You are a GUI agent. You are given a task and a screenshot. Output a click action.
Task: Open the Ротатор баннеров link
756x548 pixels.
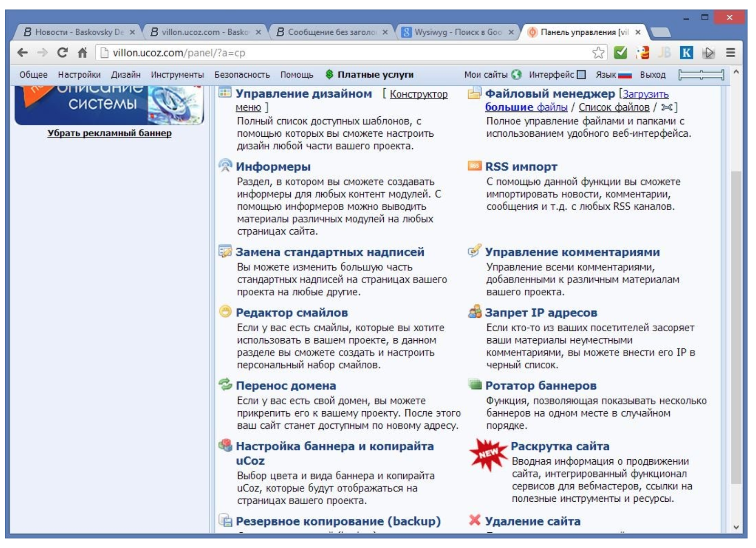(541, 385)
